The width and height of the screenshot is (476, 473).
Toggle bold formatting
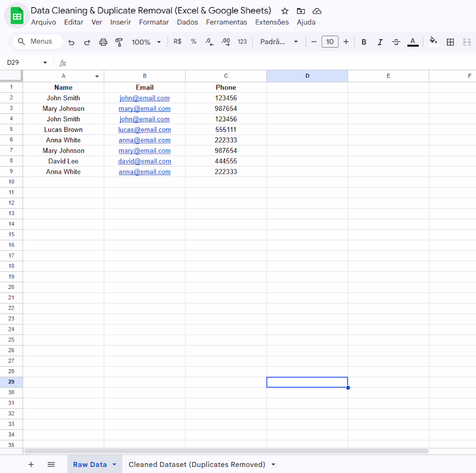point(364,42)
